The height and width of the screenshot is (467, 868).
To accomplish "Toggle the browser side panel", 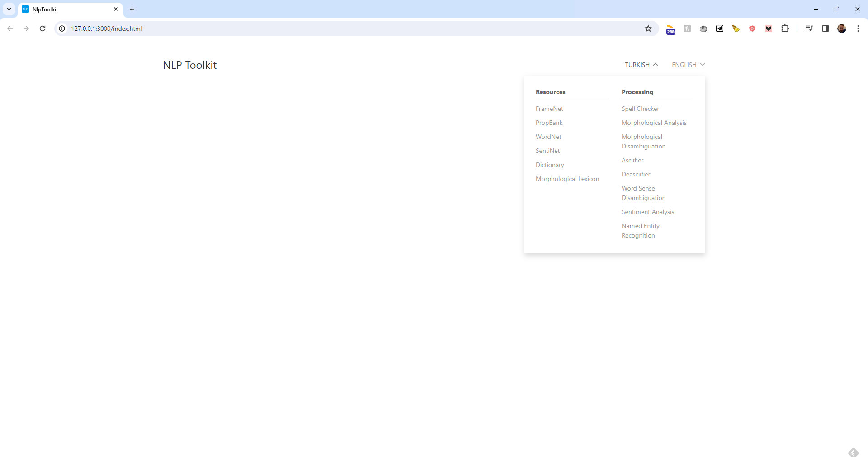I will tap(825, 28).
